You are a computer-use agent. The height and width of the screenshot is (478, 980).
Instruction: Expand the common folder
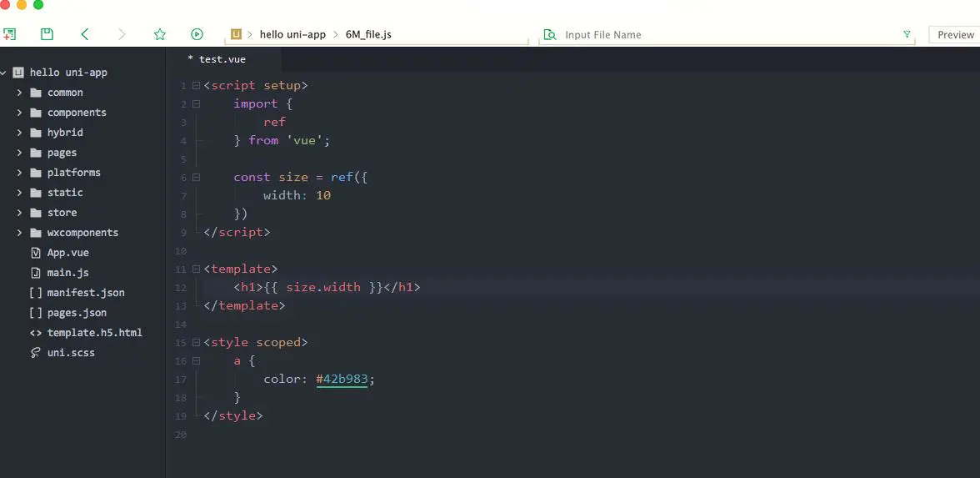pyautogui.click(x=19, y=93)
